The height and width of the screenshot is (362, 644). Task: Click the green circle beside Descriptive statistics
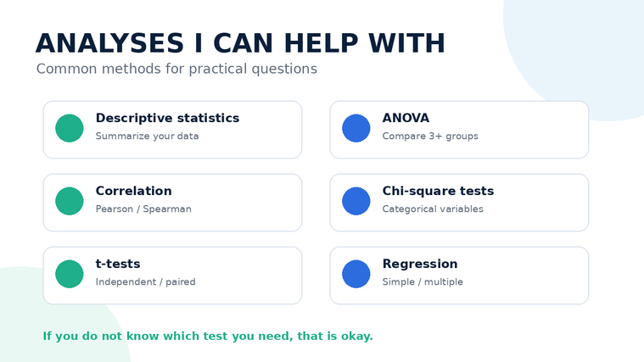click(x=70, y=128)
